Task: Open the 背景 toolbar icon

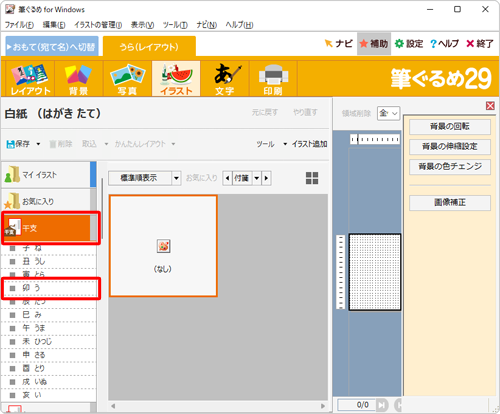Action: (x=79, y=79)
